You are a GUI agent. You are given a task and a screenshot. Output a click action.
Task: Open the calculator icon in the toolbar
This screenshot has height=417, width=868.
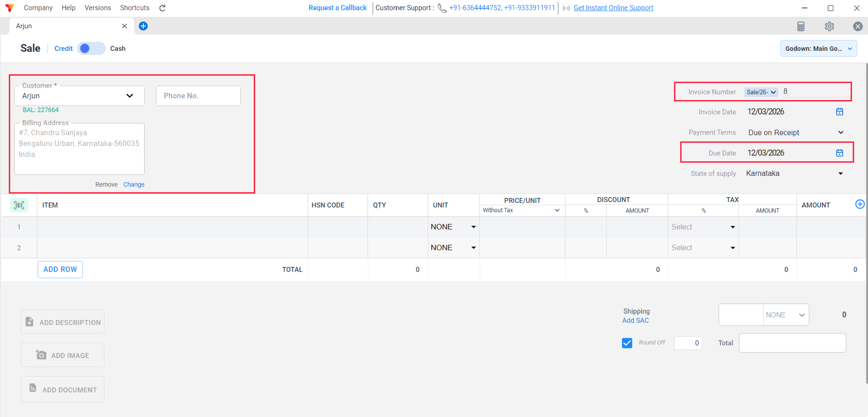(x=801, y=26)
